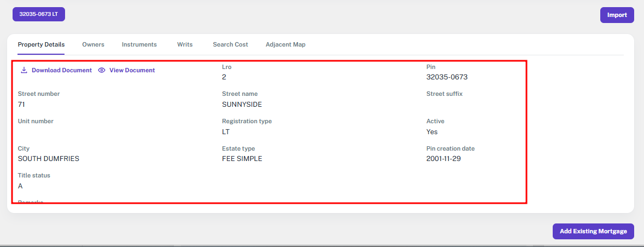Click the Registration type label
The height and width of the screenshot is (247, 644).
[247, 121]
